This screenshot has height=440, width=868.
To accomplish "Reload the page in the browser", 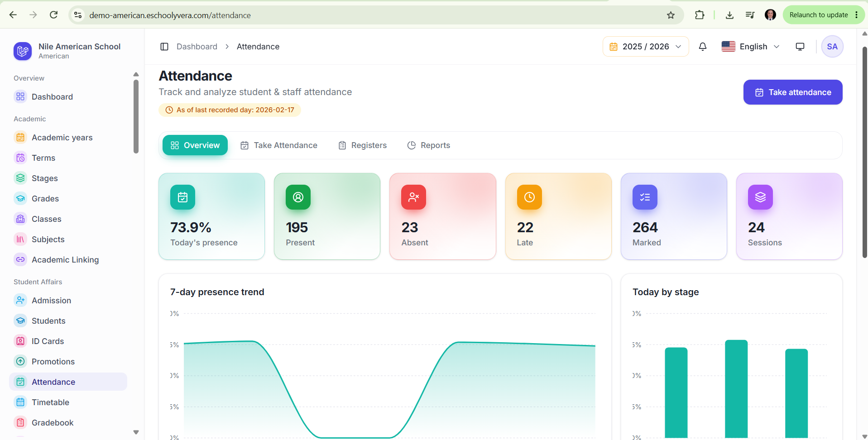I will coord(53,15).
